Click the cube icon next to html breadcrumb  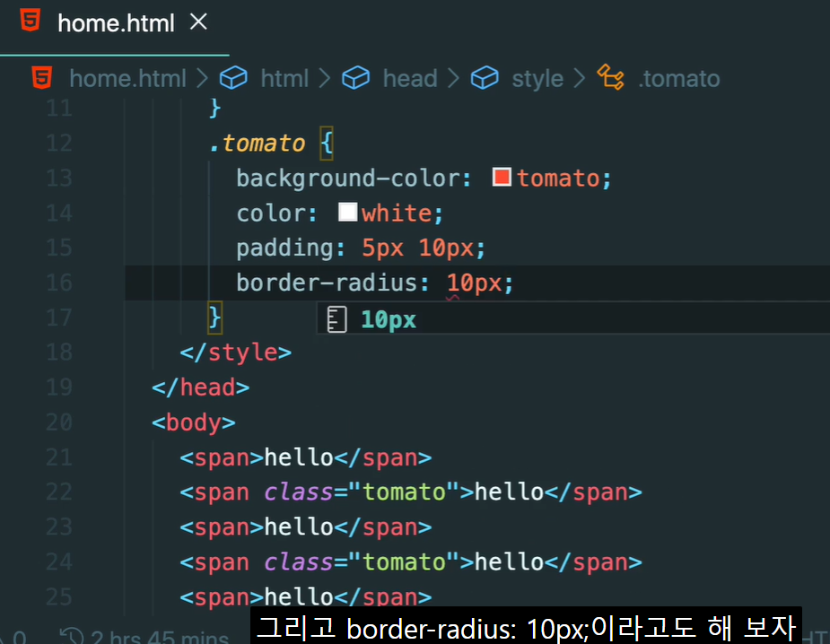point(233,78)
